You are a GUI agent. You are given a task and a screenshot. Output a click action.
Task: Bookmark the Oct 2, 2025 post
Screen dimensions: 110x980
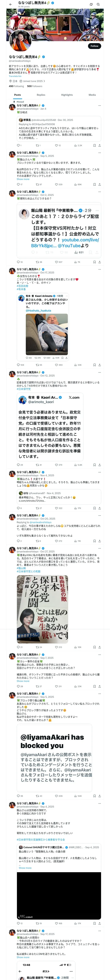(95, 262)
